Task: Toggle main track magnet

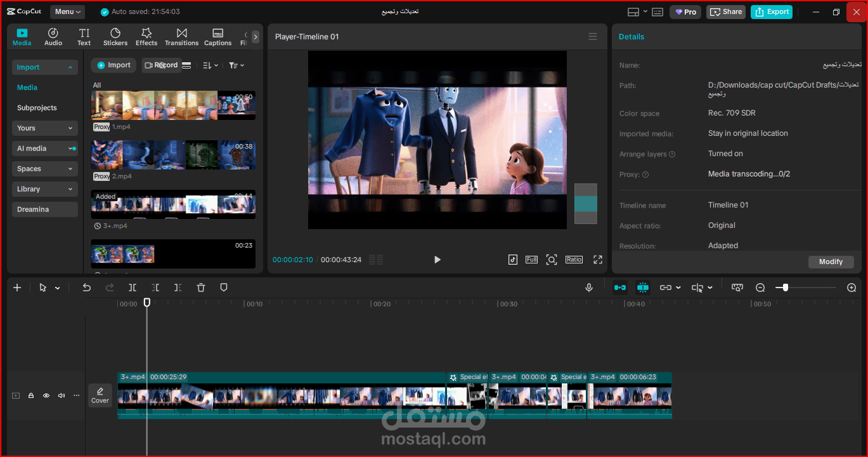Action: [x=620, y=288]
